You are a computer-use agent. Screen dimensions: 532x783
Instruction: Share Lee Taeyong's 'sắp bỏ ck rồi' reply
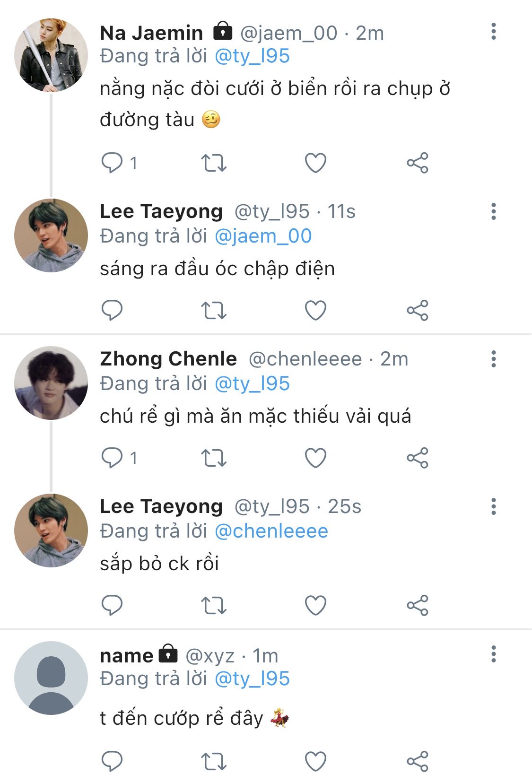point(418,605)
